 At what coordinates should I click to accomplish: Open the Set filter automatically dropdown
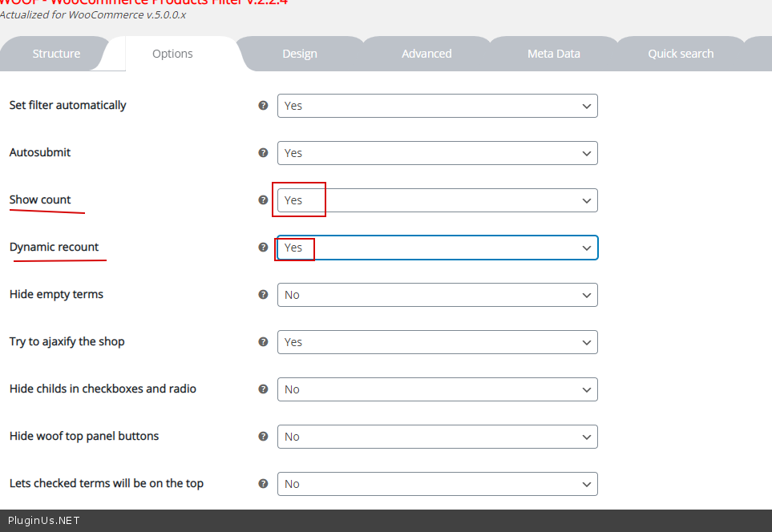pyautogui.click(x=437, y=106)
